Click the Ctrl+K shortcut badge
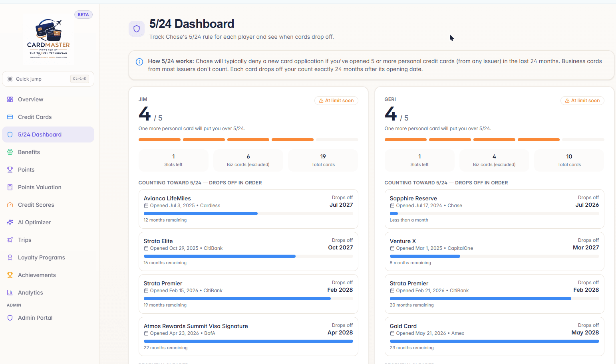The width and height of the screenshot is (616, 364). tap(79, 79)
